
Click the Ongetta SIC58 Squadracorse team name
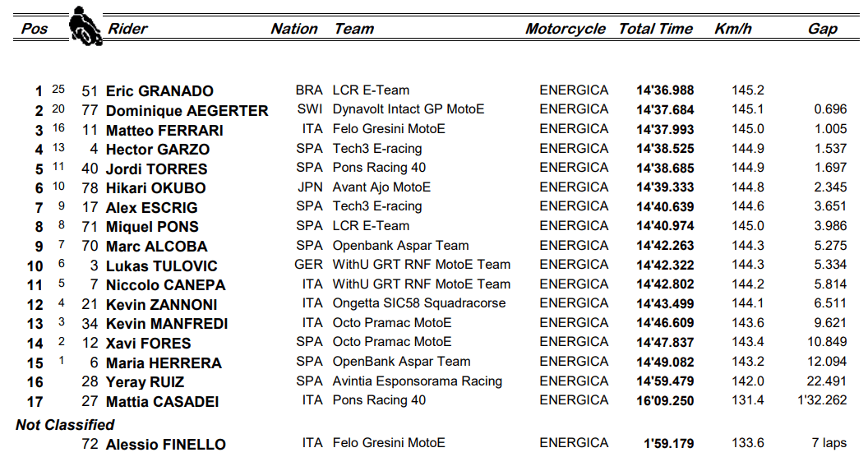[x=419, y=303]
